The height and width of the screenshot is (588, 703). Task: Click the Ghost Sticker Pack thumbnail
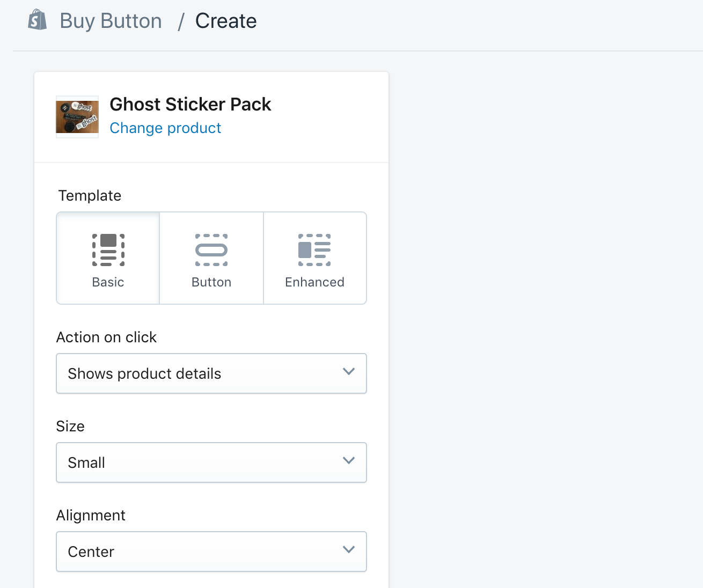point(77,117)
